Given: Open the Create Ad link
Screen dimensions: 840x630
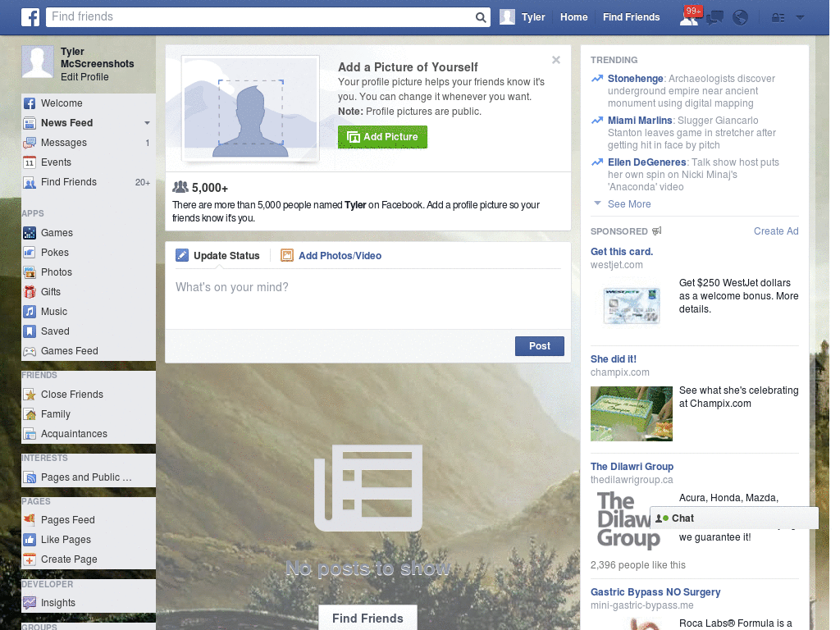Looking at the screenshot, I should tap(776, 231).
